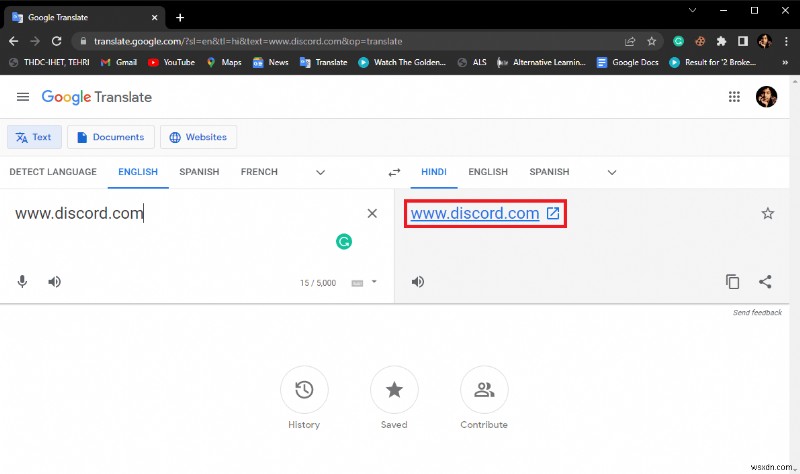The width and height of the screenshot is (800, 474).
Task: Select English as source language
Action: [138, 172]
